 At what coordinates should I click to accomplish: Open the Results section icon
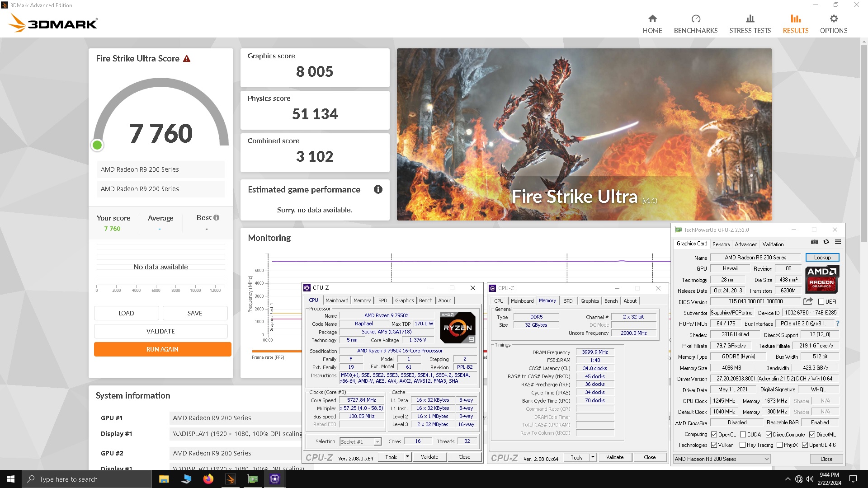click(796, 19)
